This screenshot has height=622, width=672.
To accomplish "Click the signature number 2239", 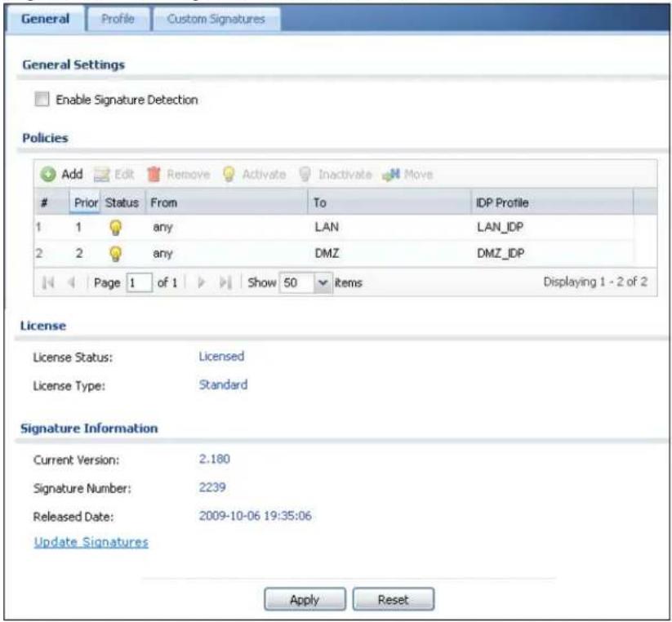I will (212, 487).
